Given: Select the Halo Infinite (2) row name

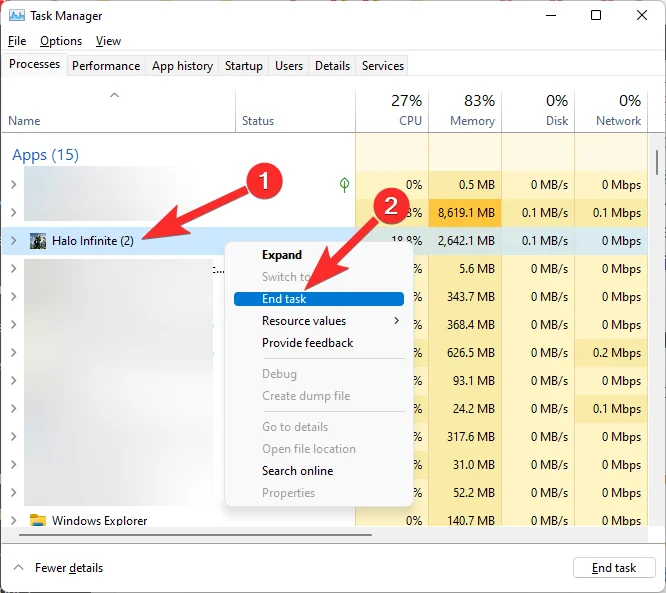Looking at the screenshot, I should click(93, 241).
